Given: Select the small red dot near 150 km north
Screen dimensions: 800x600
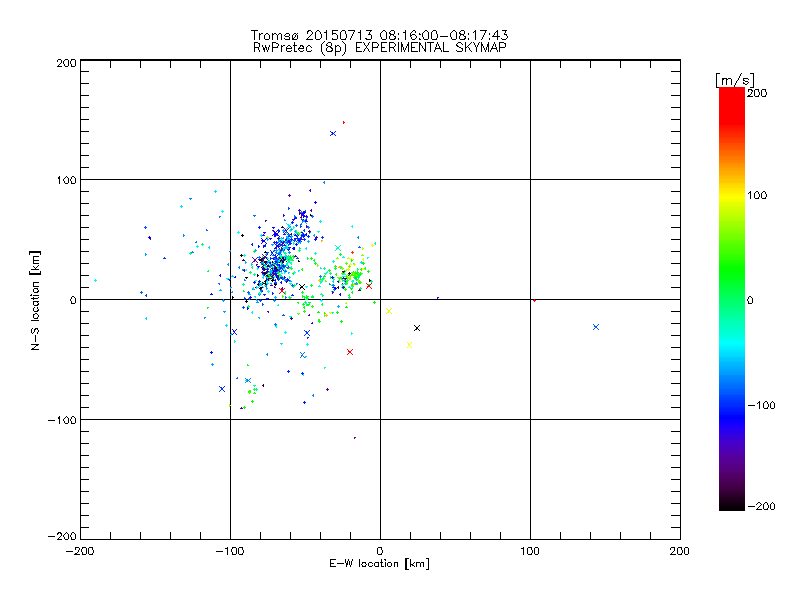Looking at the screenshot, I should point(344,122).
